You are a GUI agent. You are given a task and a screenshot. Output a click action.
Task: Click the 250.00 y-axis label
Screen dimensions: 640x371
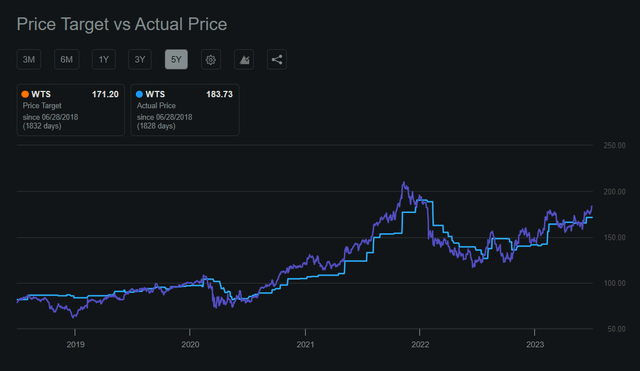click(x=614, y=146)
